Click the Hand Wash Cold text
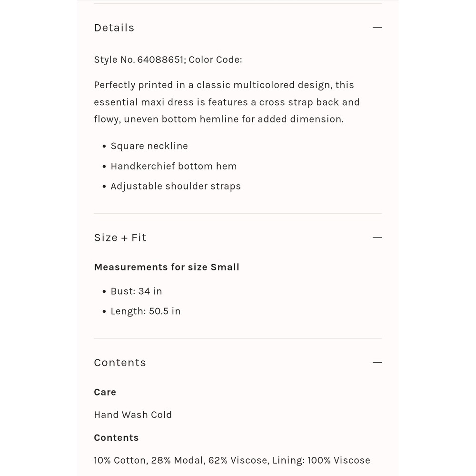Viewport: 476px width, 476px height. pos(133,415)
